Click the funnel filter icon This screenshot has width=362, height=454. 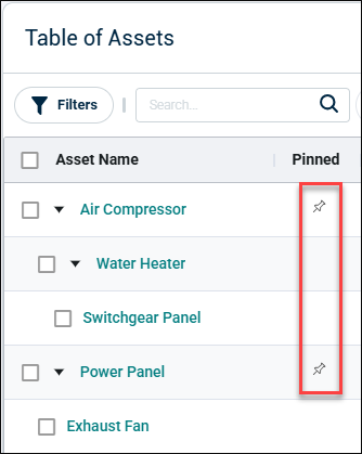[40, 105]
